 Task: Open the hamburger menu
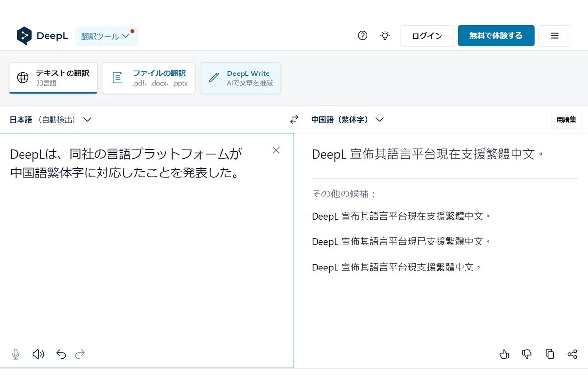point(554,35)
